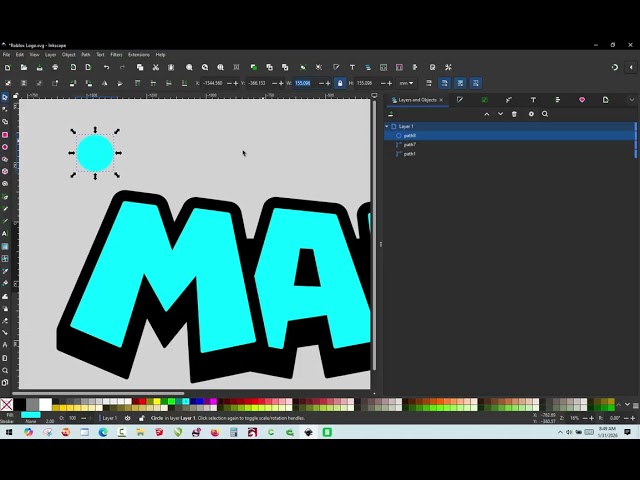
Task: Switch to the Align and Distribute panel tab
Action: tap(558, 100)
